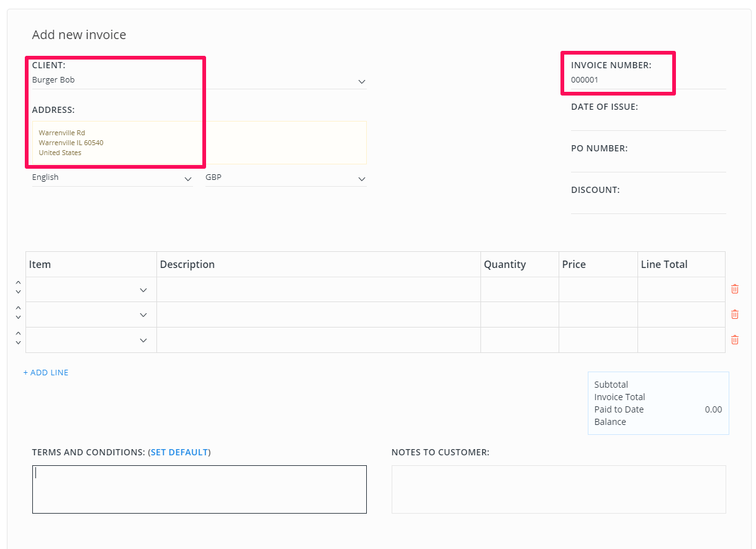This screenshot has width=756, height=549.
Task: Click the first row Description cell
Action: point(318,290)
